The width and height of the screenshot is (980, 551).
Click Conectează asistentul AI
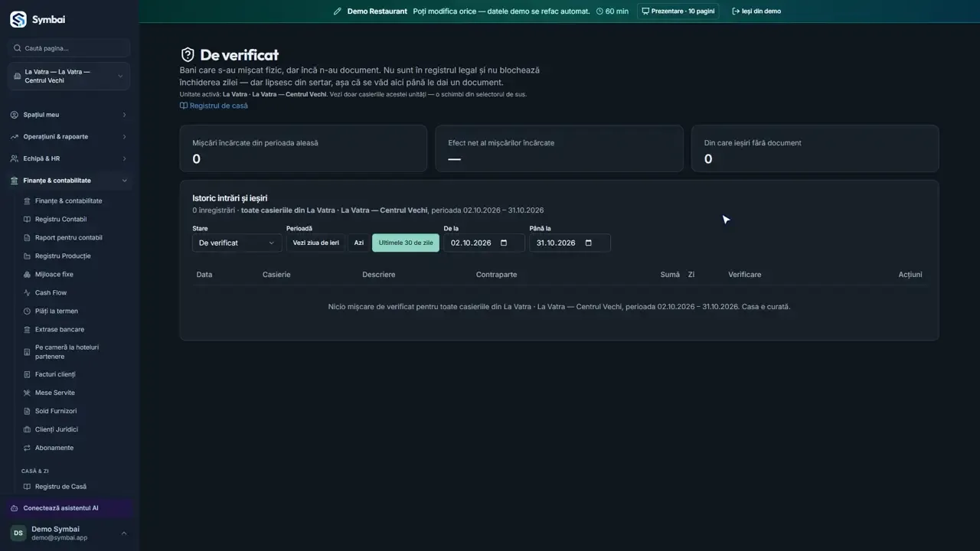[x=69, y=508]
